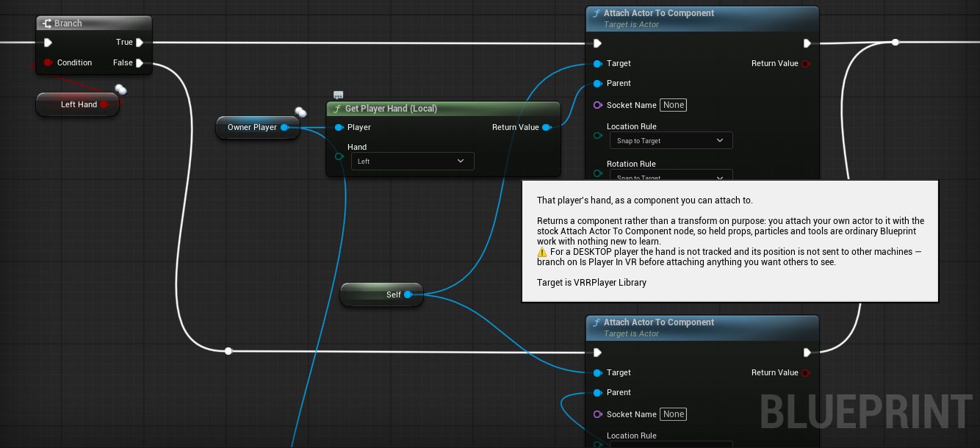Click the Socket Name None field on upper node

click(674, 105)
